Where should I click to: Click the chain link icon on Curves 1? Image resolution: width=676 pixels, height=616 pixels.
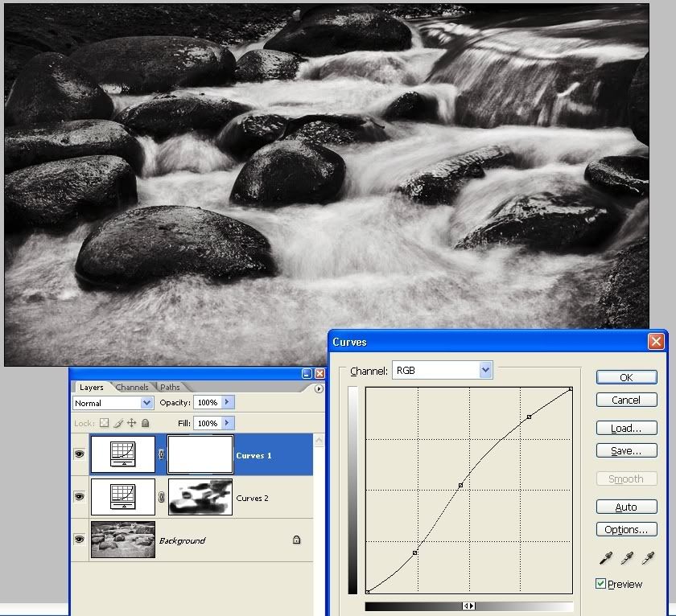click(161, 454)
